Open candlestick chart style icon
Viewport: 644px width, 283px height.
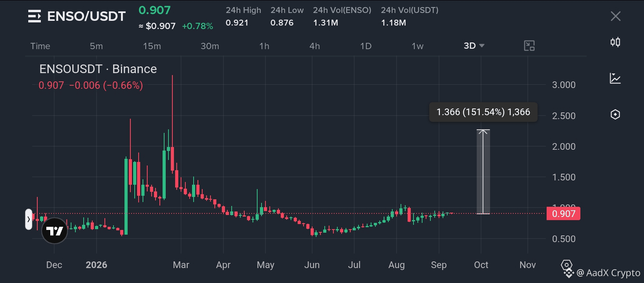coord(615,42)
